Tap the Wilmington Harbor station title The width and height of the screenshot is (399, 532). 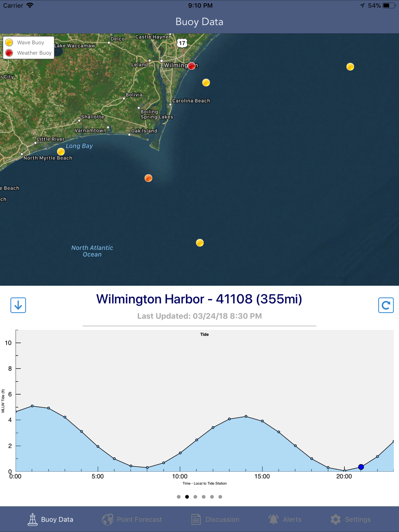pos(199,299)
